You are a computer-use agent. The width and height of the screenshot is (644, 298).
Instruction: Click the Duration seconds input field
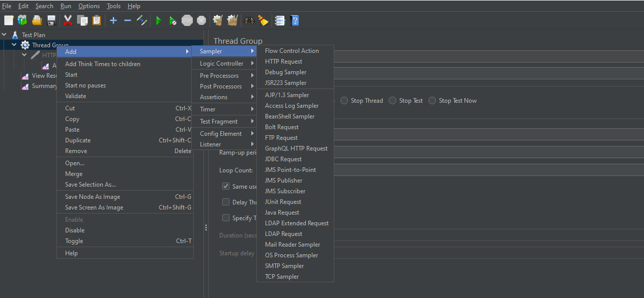[x=488, y=235]
